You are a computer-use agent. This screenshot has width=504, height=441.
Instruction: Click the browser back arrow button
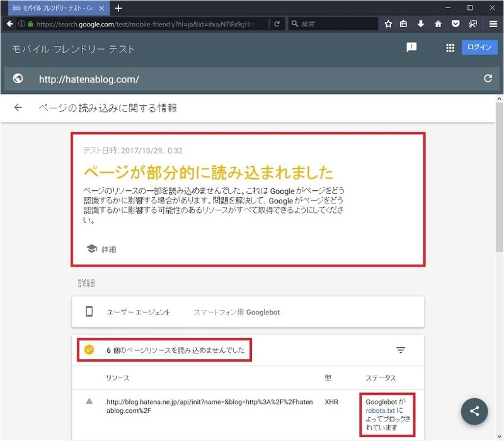pyautogui.click(x=9, y=24)
